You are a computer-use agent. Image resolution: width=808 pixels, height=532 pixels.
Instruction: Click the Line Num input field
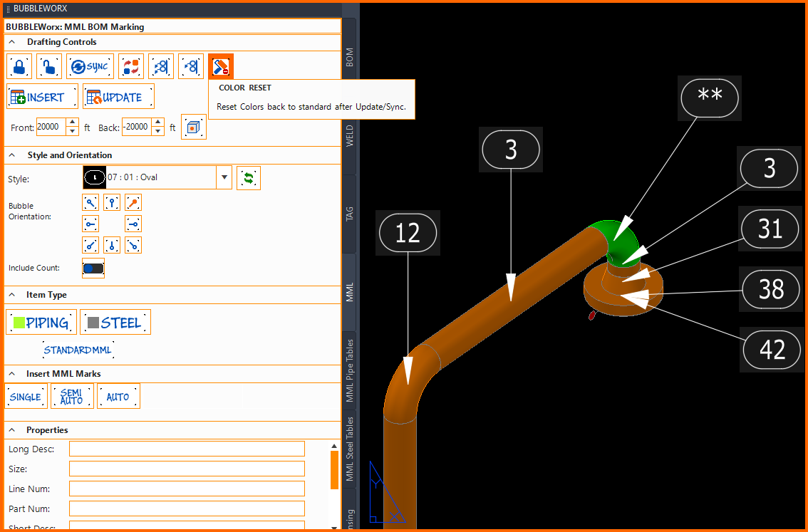pyautogui.click(x=187, y=489)
